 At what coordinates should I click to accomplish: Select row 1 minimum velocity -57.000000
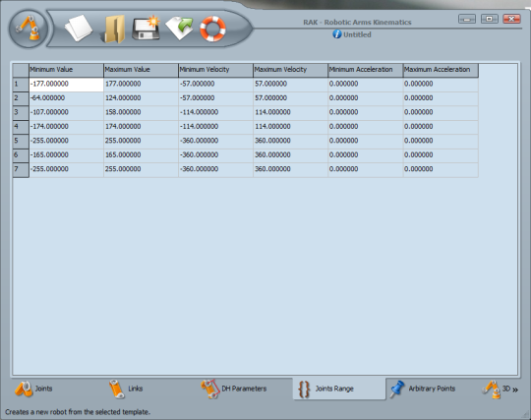[215, 85]
